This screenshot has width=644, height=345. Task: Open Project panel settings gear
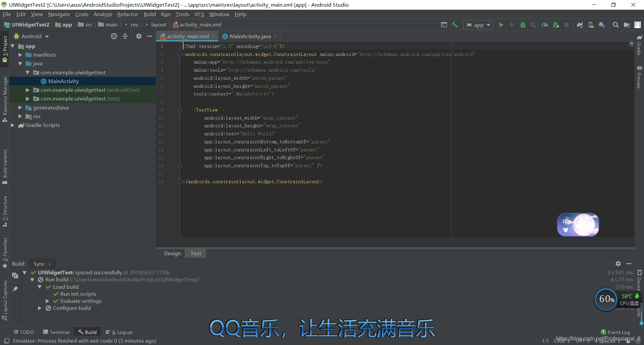coord(139,36)
